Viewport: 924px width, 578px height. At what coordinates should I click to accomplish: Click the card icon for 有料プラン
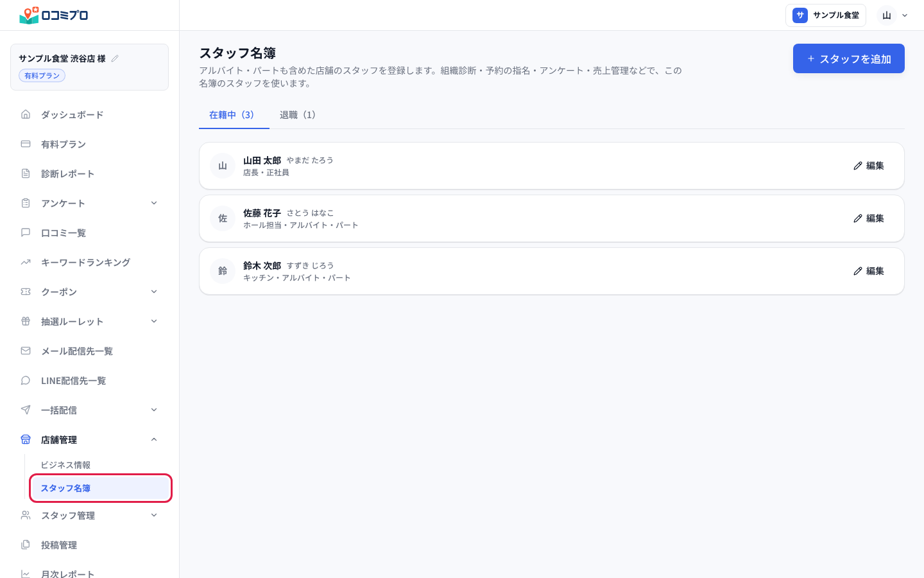click(26, 144)
